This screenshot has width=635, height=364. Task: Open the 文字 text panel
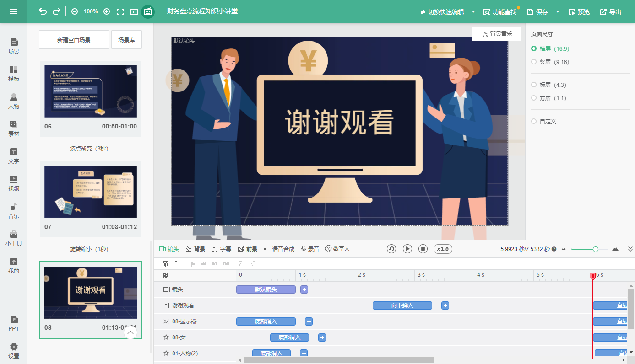tap(14, 156)
